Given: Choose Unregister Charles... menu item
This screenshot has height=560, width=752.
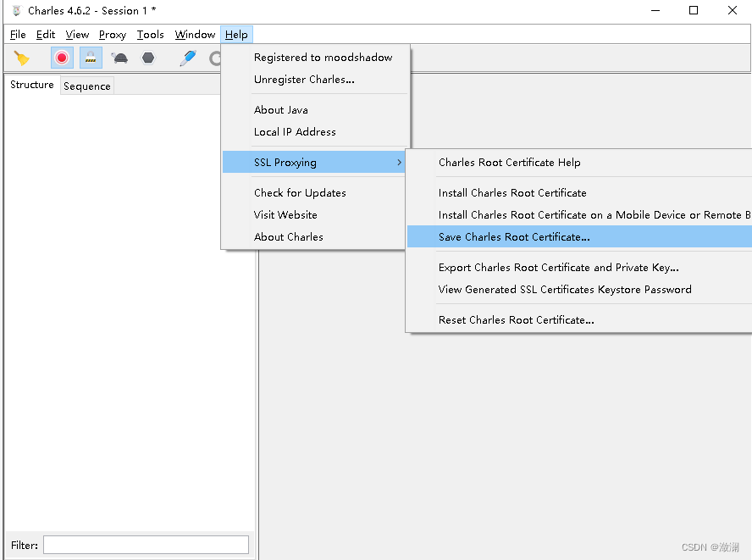Looking at the screenshot, I should 316,79.
